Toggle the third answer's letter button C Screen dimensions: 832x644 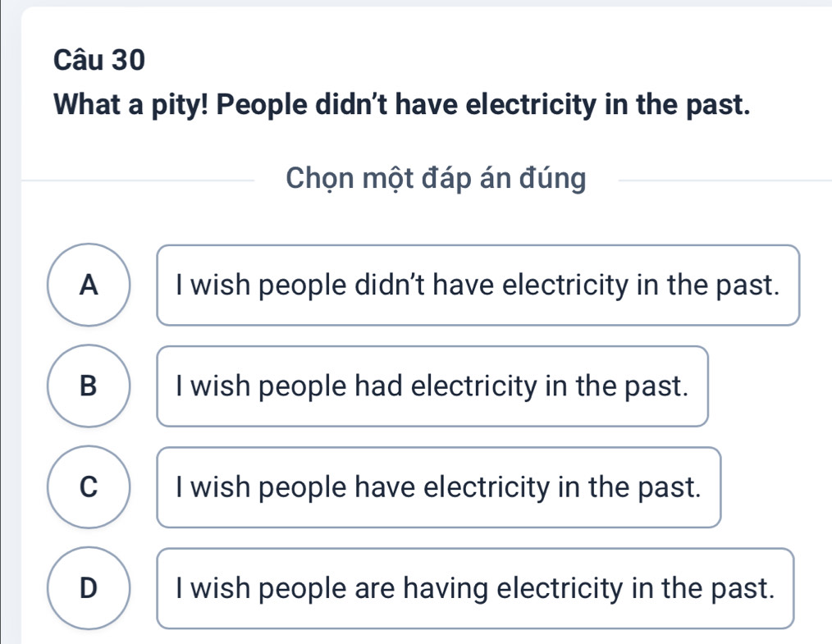pyautogui.click(x=89, y=487)
